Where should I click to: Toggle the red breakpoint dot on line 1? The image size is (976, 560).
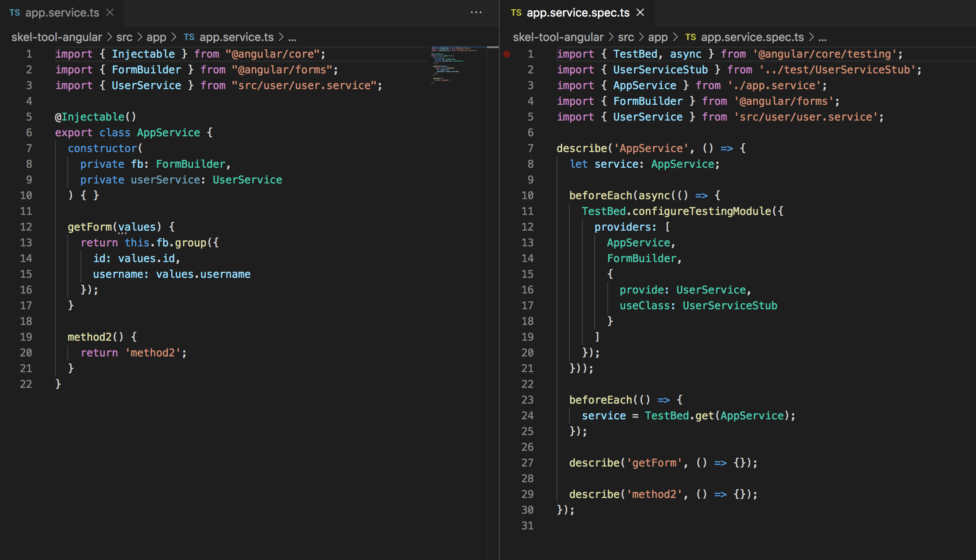point(507,54)
